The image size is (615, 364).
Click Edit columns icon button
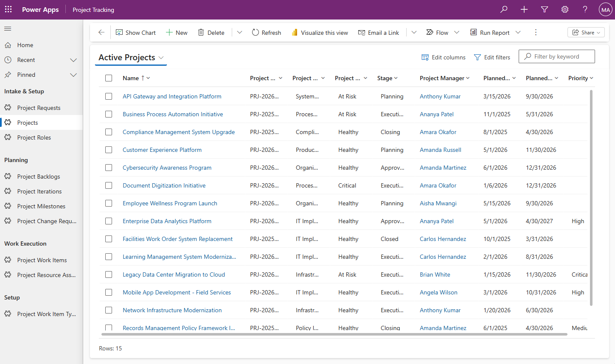443,57
